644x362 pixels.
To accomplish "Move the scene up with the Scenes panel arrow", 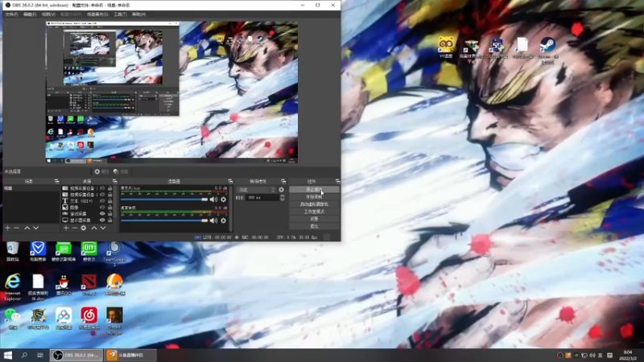I will pyautogui.click(x=27, y=228).
